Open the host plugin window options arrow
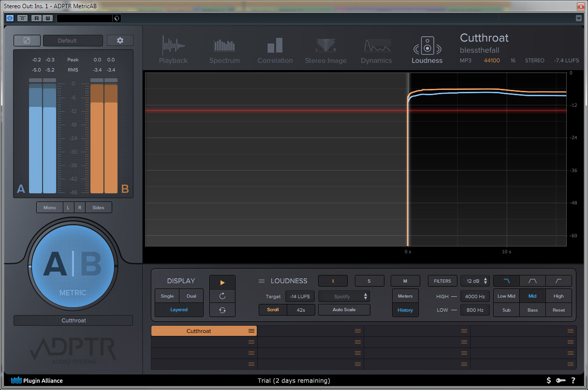The image size is (588, 390). click(x=579, y=18)
